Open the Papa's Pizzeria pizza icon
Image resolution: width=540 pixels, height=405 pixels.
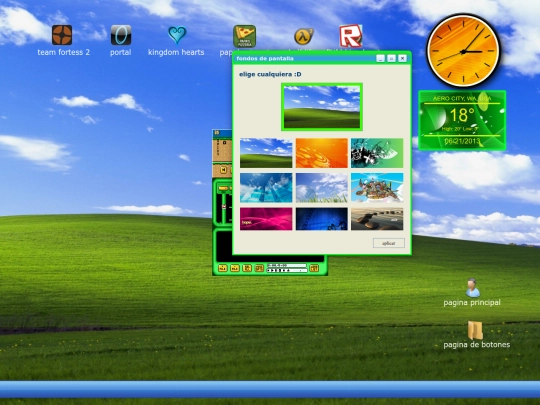(244, 36)
